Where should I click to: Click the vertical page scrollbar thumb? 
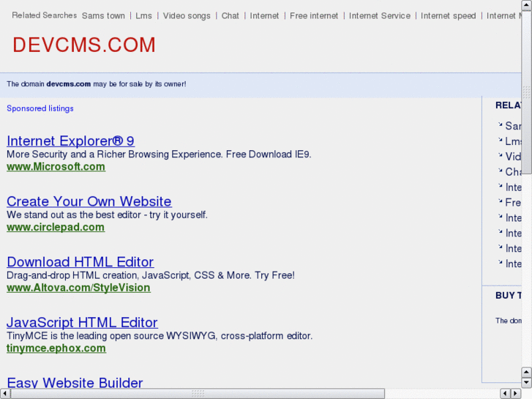tap(527, 92)
